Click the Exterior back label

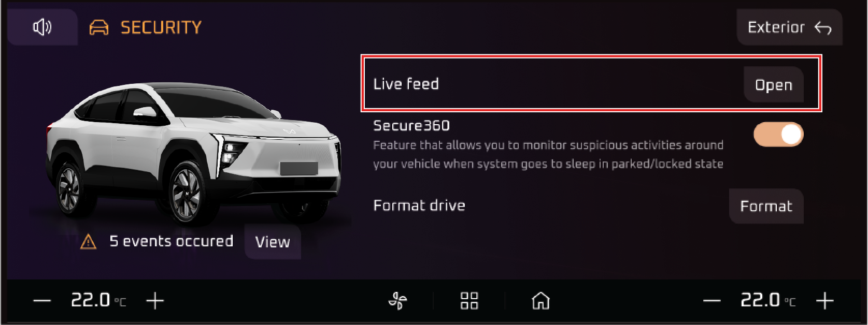tap(776, 27)
